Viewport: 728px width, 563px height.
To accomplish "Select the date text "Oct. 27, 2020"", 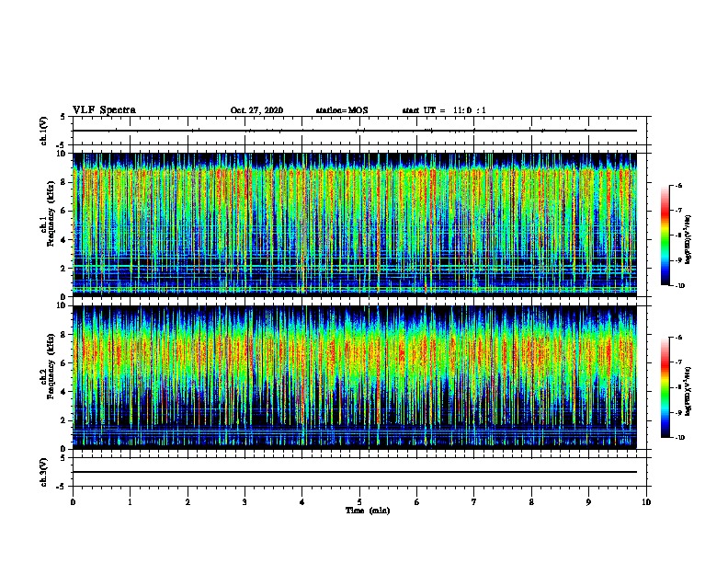I will (x=256, y=110).
